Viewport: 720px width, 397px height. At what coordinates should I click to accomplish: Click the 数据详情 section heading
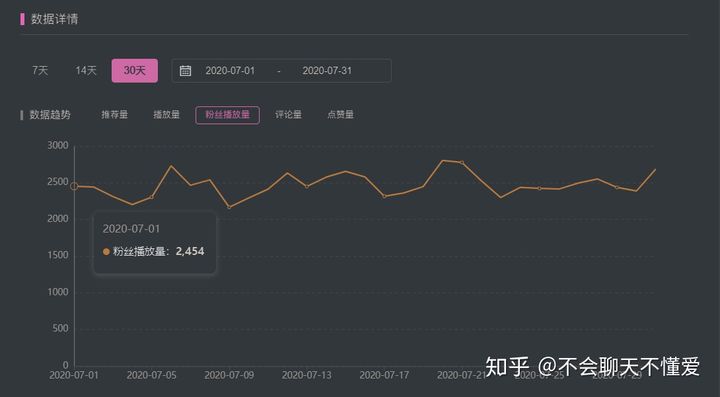click(55, 19)
